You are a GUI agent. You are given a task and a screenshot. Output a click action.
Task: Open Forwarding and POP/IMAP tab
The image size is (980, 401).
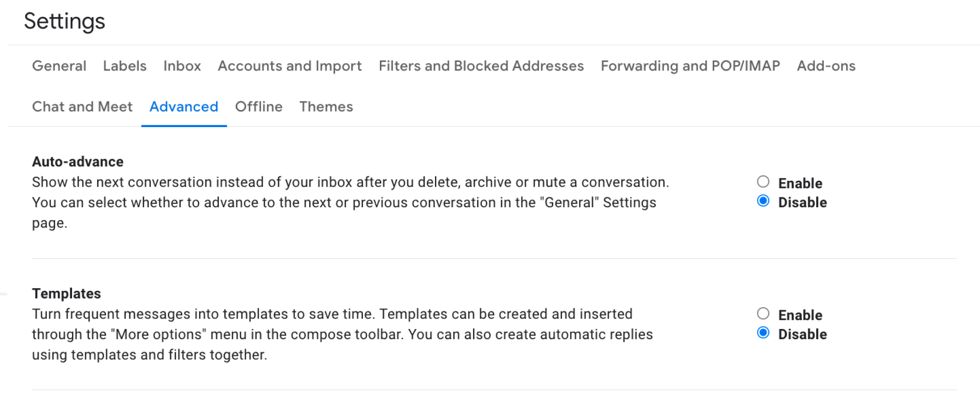click(x=690, y=66)
